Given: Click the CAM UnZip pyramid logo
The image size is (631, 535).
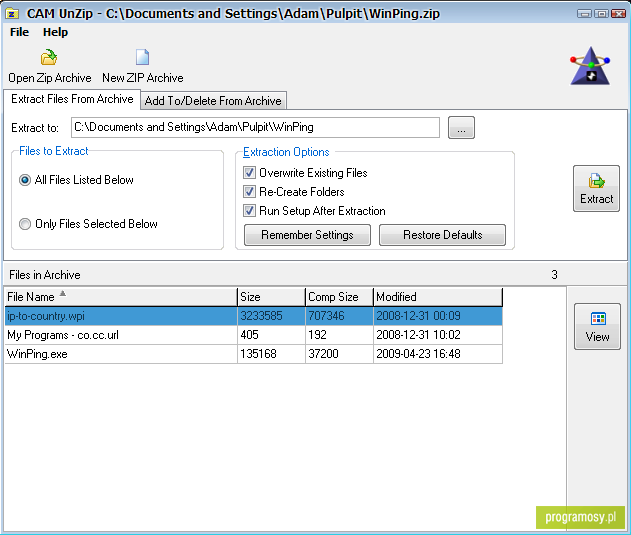Looking at the screenshot, I should pos(590,66).
